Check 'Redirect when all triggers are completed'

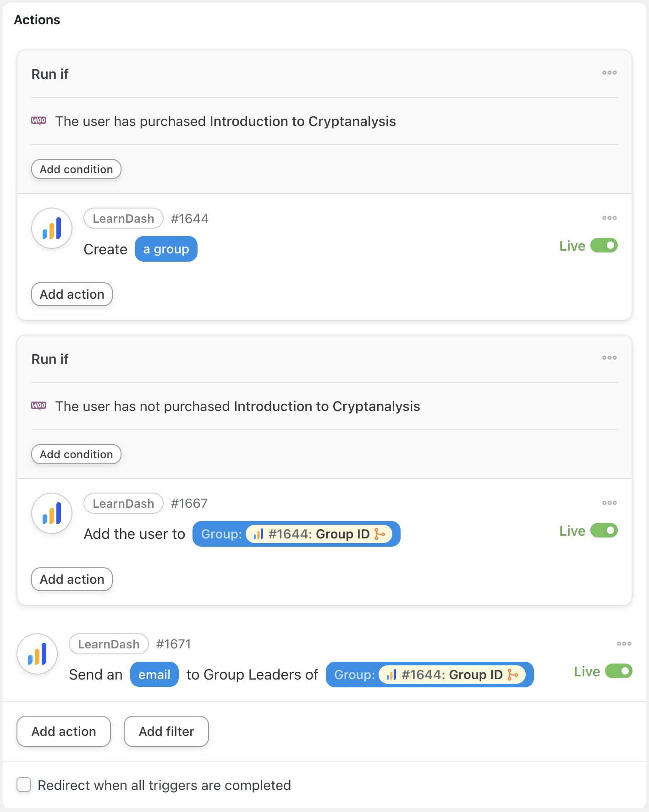click(24, 785)
